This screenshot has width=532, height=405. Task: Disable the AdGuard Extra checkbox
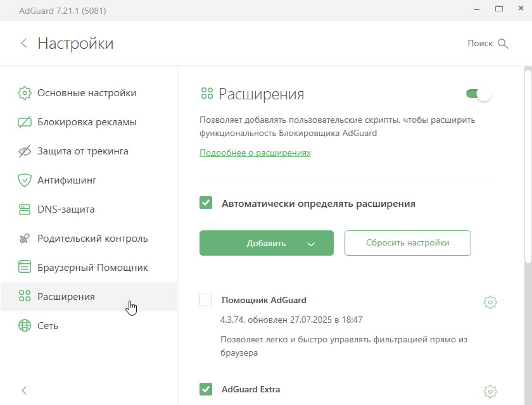(206, 389)
